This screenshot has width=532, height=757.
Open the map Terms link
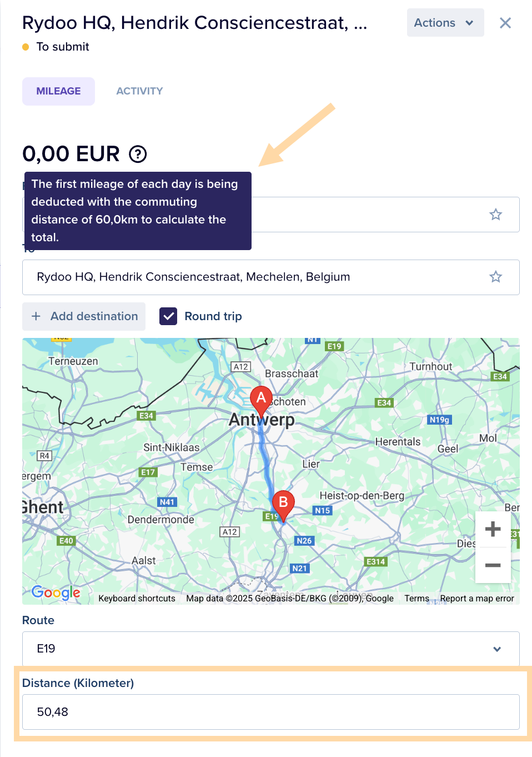click(x=416, y=598)
